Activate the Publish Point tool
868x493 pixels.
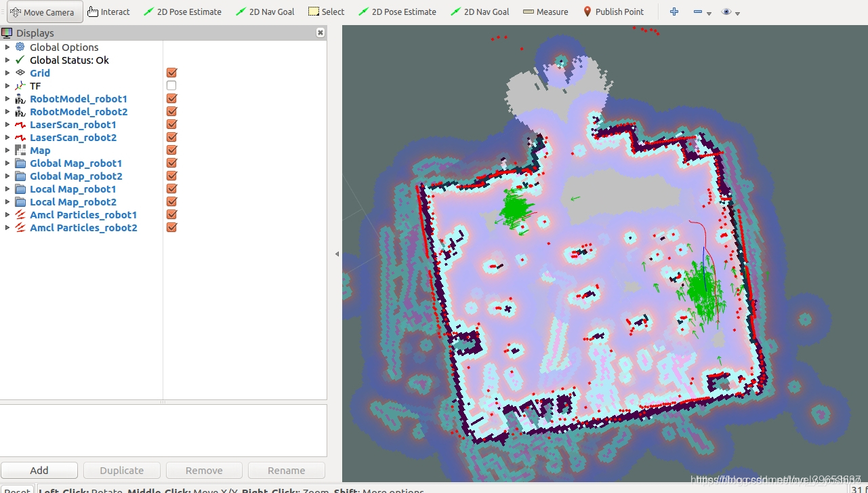(613, 12)
